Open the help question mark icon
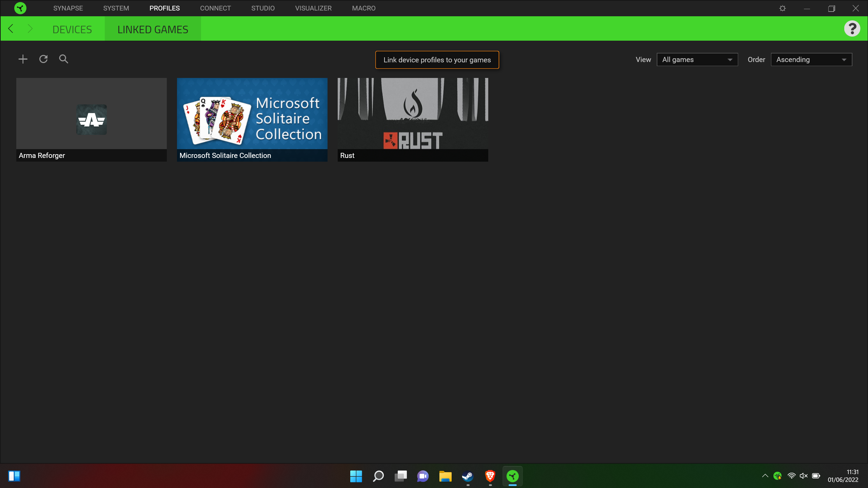Viewport: 868px width, 488px height. point(853,28)
